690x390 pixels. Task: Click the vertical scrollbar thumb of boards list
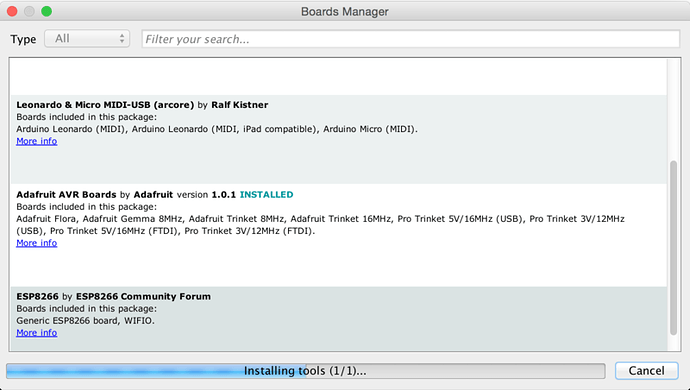[673, 248]
